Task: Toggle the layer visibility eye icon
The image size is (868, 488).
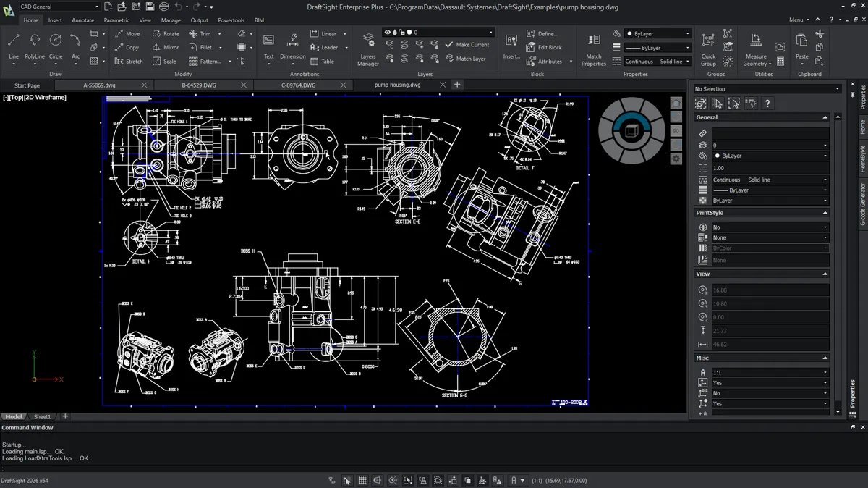Action: [x=388, y=32]
